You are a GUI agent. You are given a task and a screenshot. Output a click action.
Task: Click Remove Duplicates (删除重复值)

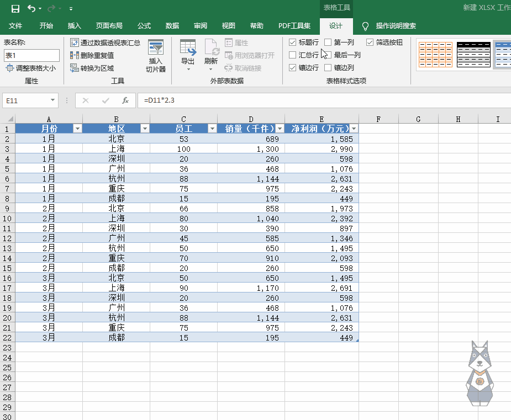92,55
